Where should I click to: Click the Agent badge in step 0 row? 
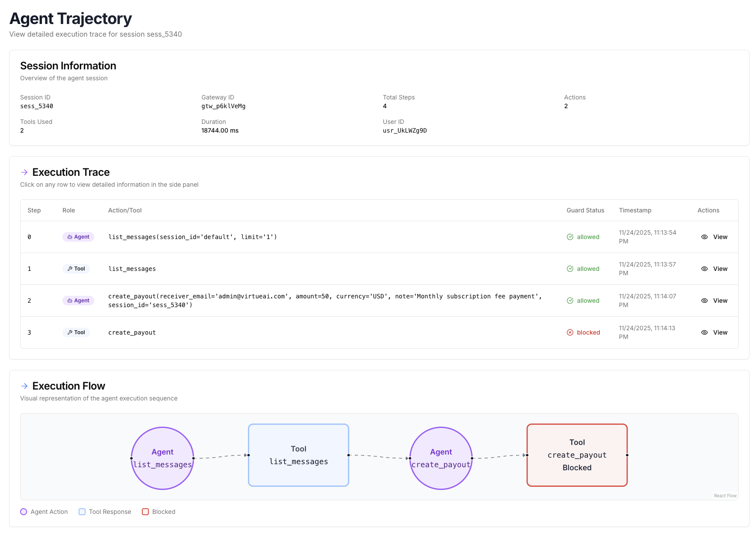tap(78, 237)
